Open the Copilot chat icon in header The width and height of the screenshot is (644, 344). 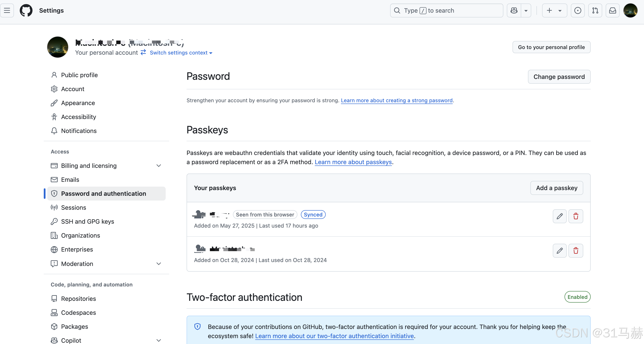point(514,10)
